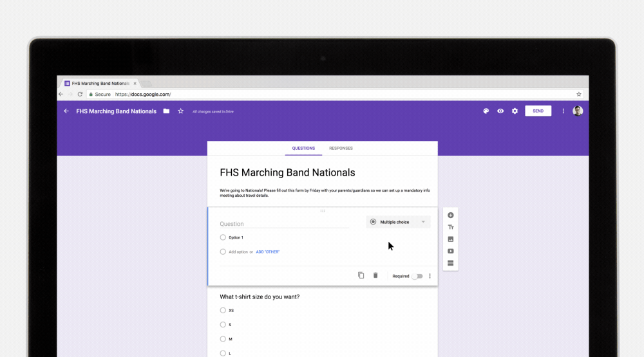Toggle the Required switch
The width and height of the screenshot is (644, 357).
[x=418, y=276]
